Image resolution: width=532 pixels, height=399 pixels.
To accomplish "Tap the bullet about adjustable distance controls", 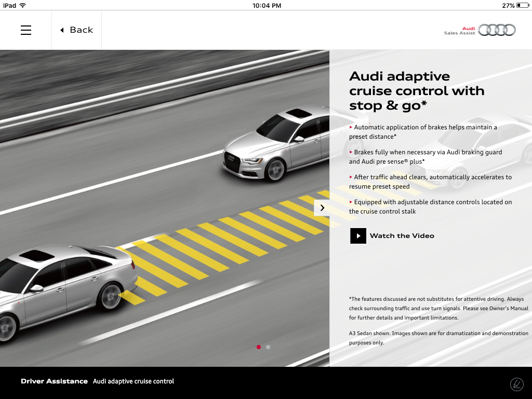I will coord(430,207).
